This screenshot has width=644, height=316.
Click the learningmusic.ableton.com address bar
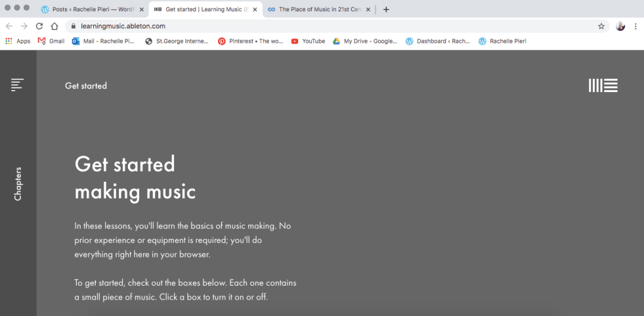315,26
